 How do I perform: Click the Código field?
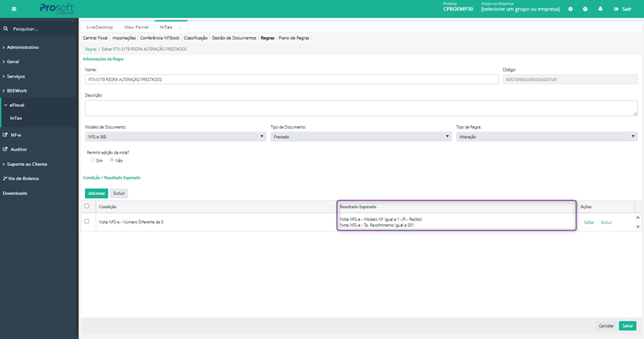(x=570, y=79)
